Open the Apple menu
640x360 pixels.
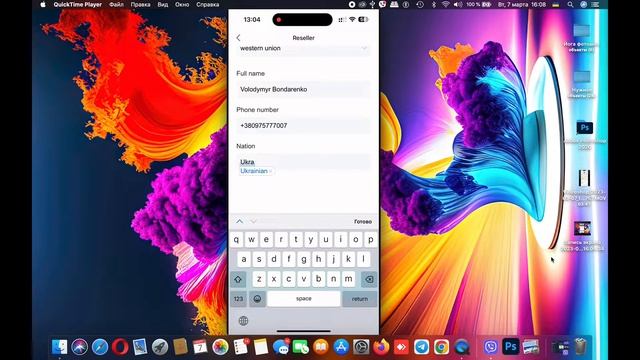pyautogui.click(x=43, y=4)
